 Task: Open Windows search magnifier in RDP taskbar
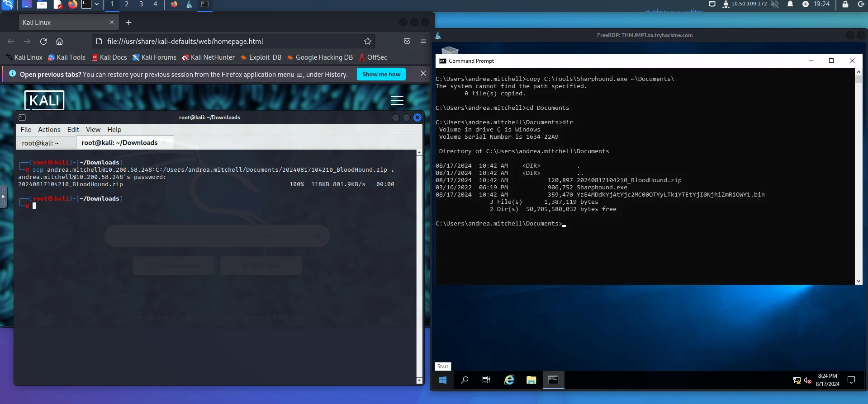tap(465, 380)
